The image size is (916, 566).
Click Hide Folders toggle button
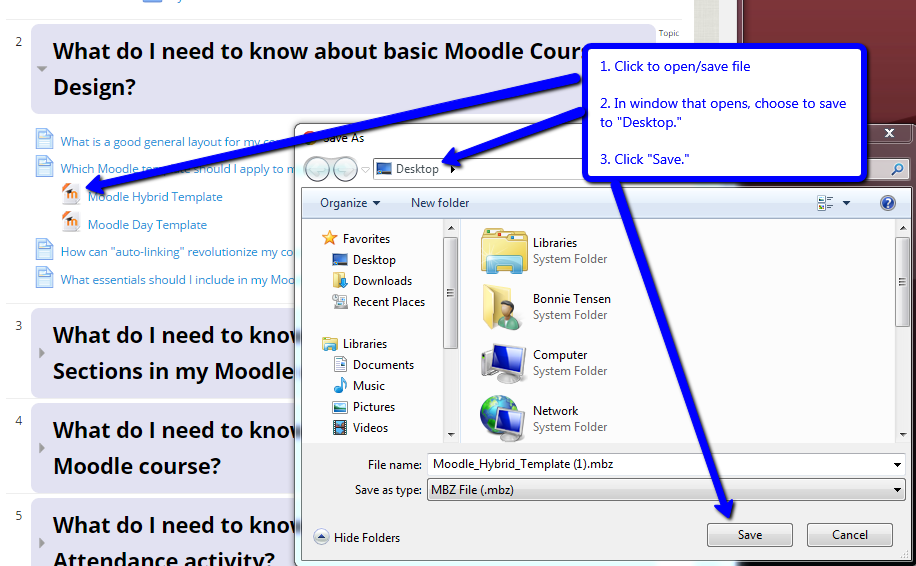click(357, 537)
